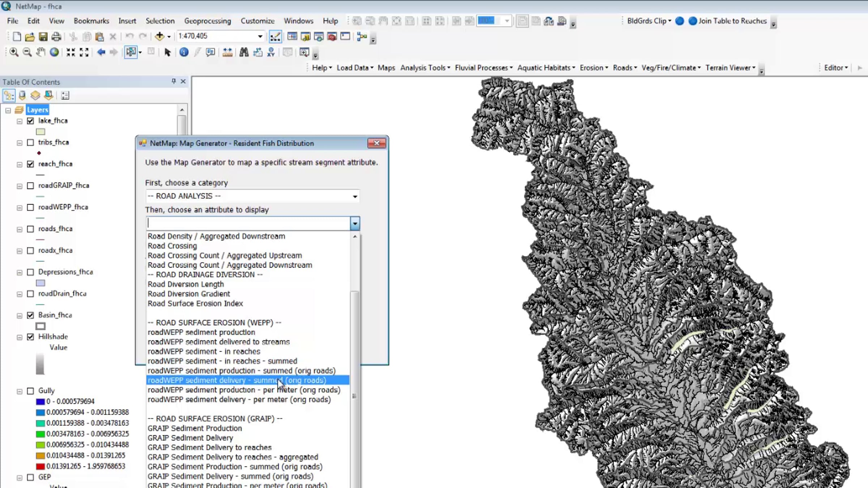Turn off the Hillshade layer
This screenshot has height=488, width=868.
[x=31, y=337]
